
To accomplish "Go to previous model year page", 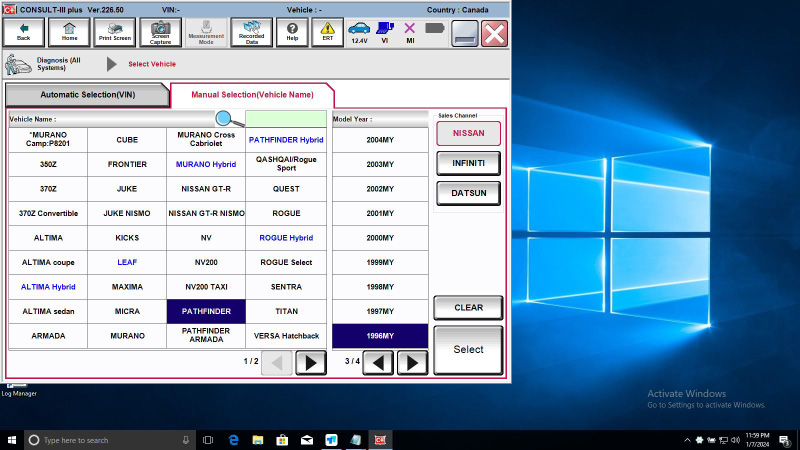I will 378,363.
